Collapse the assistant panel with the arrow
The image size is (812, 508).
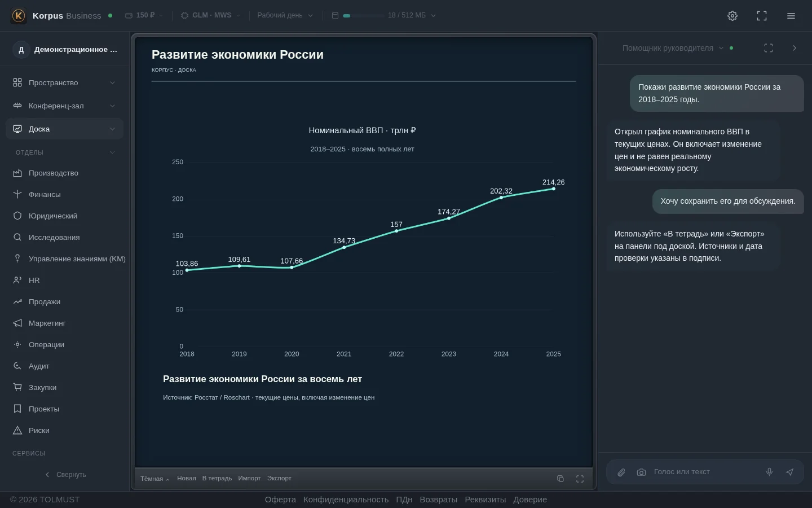point(795,48)
